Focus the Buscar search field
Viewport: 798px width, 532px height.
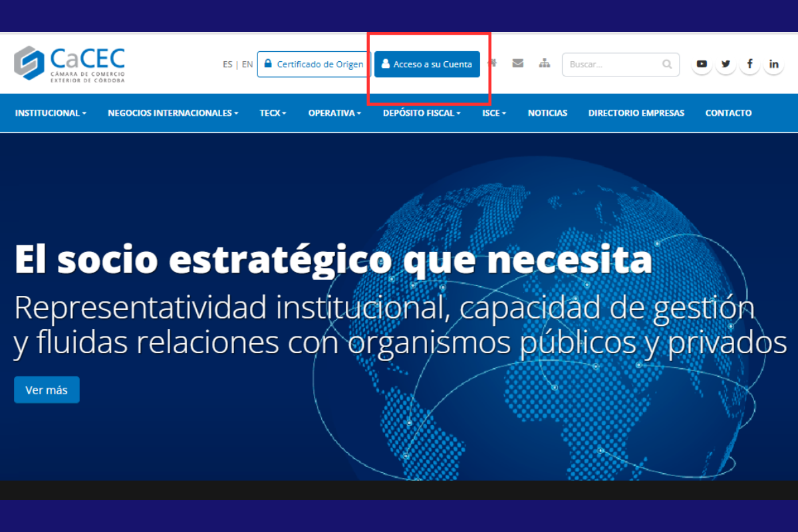coord(620,65)
